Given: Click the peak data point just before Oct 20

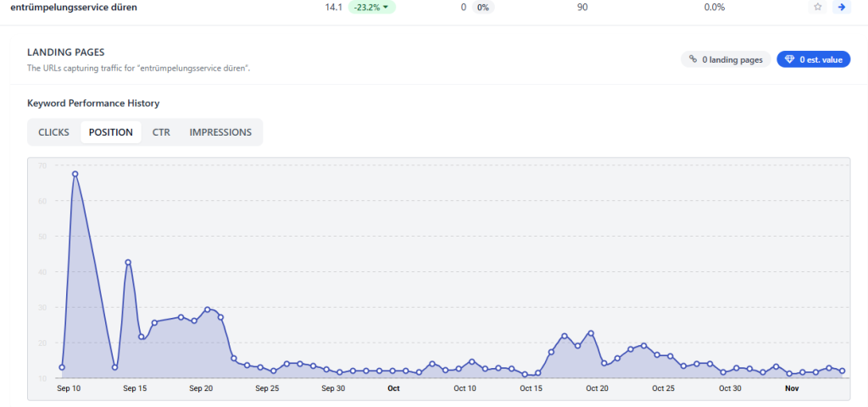Looking at the screenshot, I should [591, 333].
